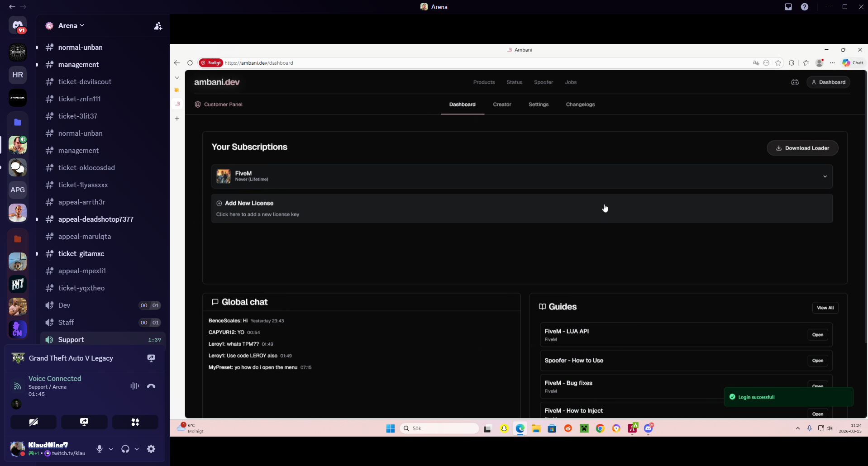Open noise suppression waveform icon
This screenshot has height=466, width=868.
(x=134, y=386)
